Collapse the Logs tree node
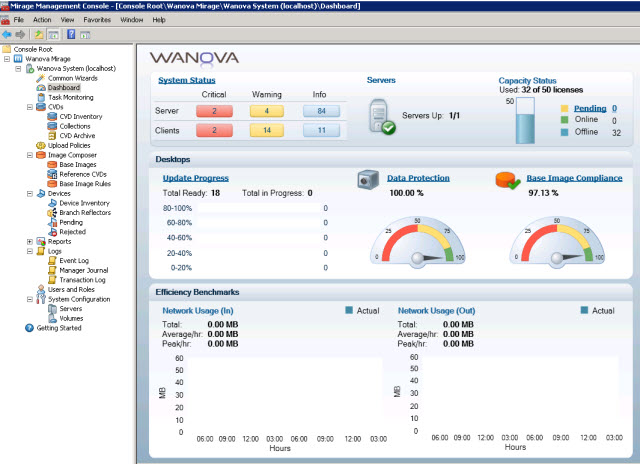 30,251
